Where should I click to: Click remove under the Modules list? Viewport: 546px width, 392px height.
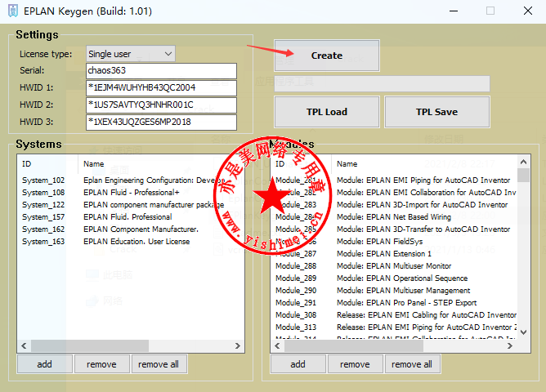pos(356,364)
